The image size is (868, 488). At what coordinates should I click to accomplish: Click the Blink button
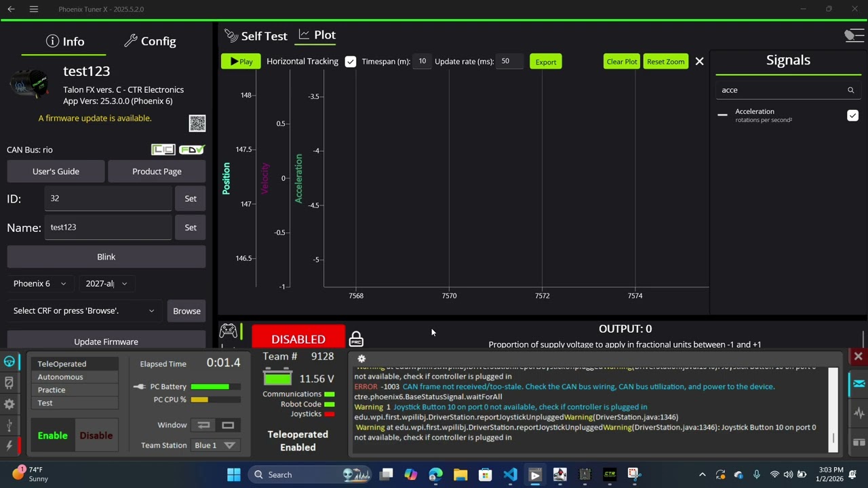106,257
